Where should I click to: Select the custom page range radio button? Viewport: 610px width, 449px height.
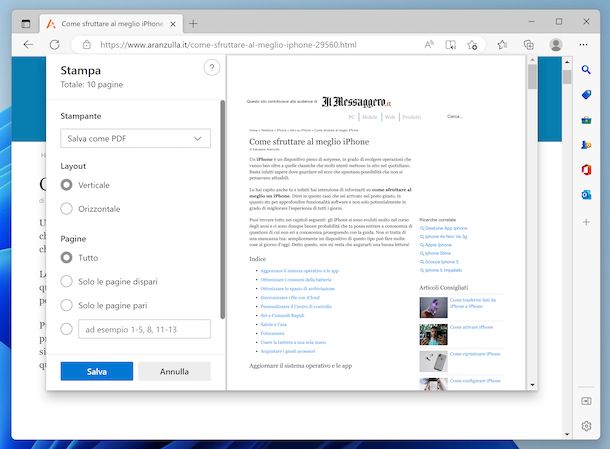[x=67, y=329]
